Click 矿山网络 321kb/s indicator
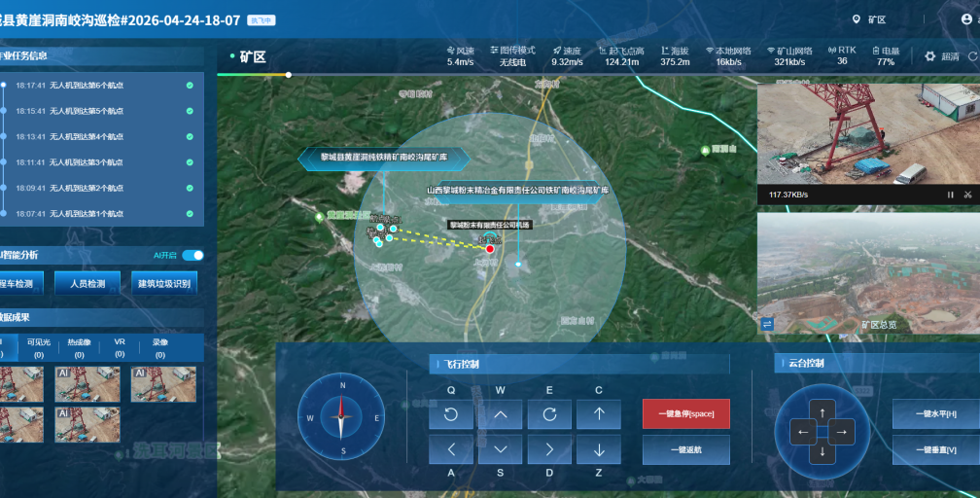Image resolution: width=980 pixels, height=498 pixels. (789, 56)
